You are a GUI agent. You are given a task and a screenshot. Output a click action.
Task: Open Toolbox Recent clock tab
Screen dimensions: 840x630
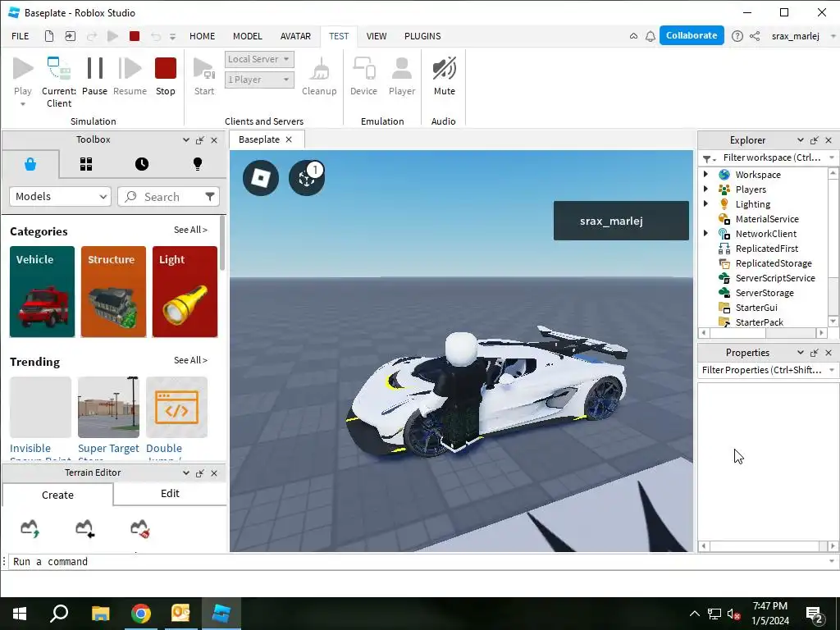click(142, 164)
